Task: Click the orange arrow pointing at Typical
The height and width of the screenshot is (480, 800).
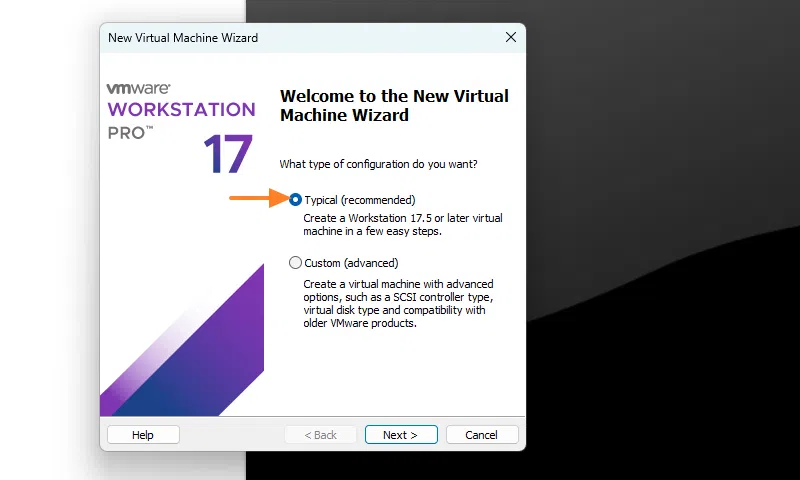Action: (x=257, y=200)
